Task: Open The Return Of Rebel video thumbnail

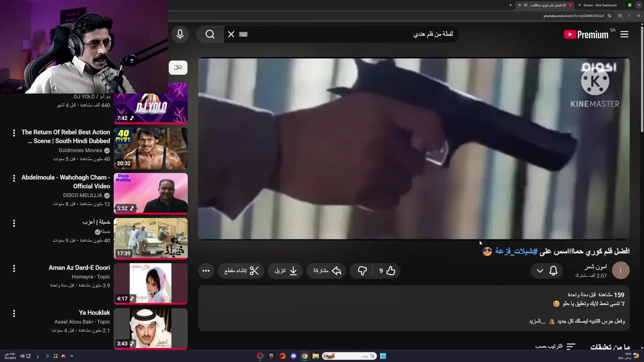Action: coord(151,148)
